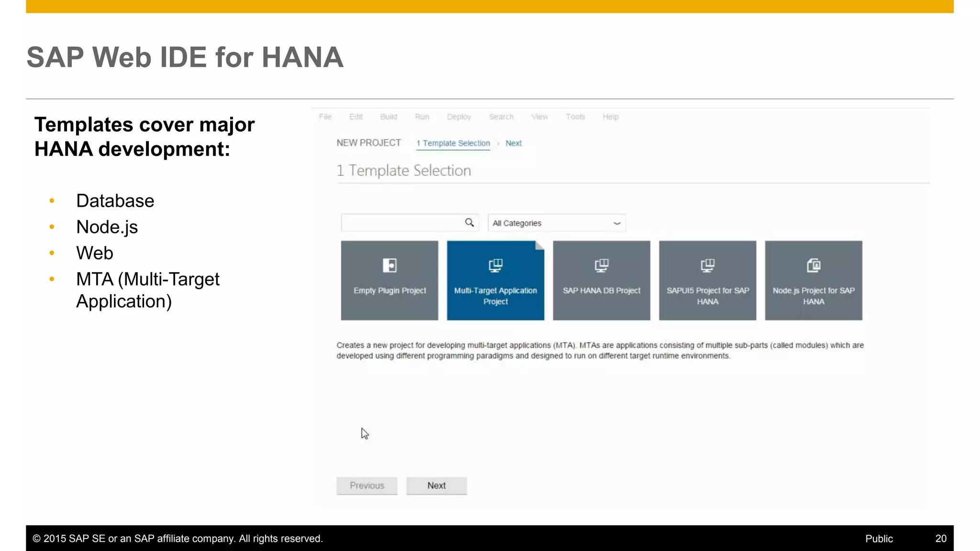Click the Previous button

[367, 485]
